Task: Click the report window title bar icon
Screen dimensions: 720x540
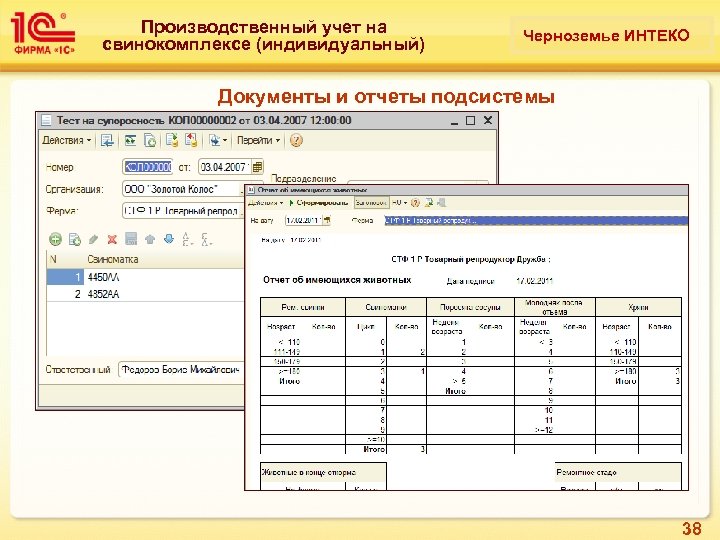Action: pos(251,190)
